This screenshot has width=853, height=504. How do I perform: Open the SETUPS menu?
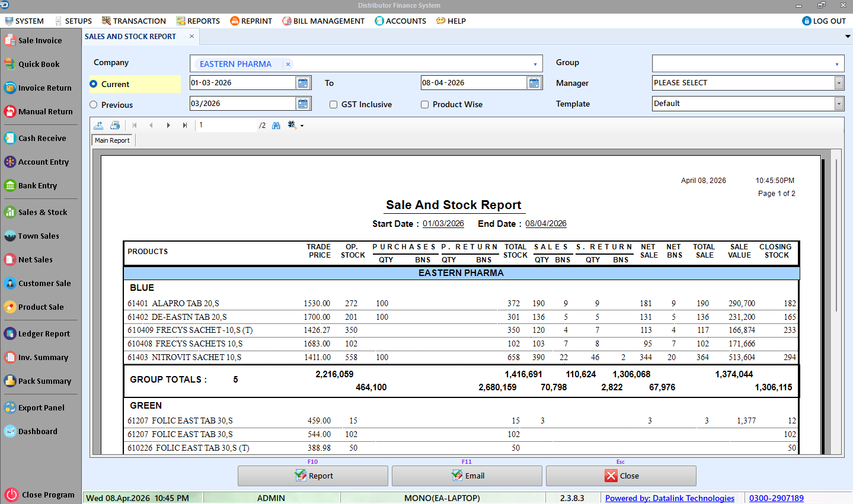[x=74, y=21]
